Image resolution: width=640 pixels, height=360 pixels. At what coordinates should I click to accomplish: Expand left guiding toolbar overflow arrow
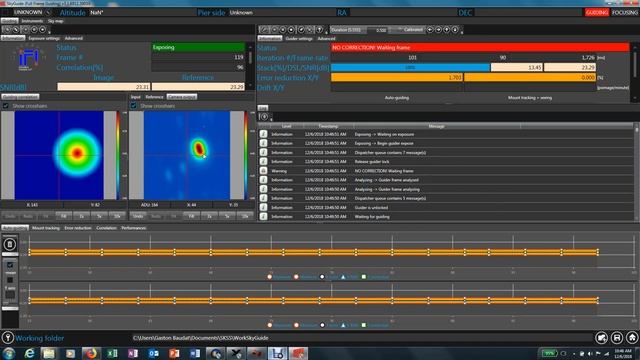[x=49, y=32]
